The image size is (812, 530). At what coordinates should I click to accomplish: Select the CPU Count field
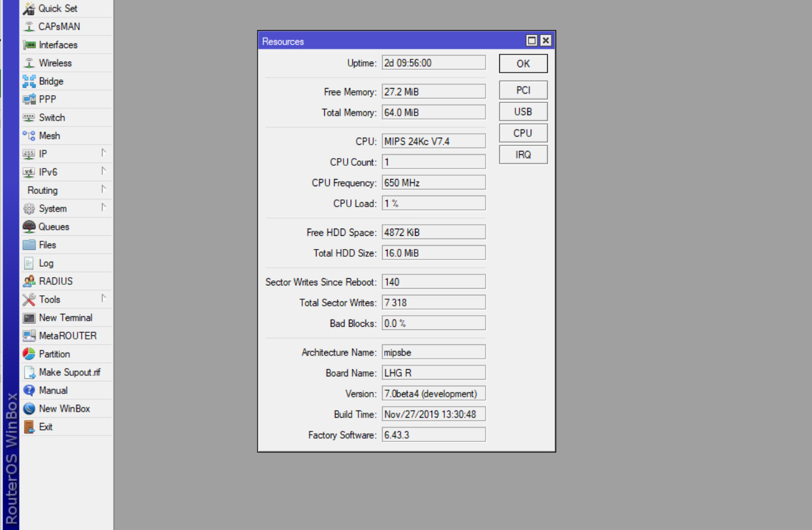(x=434, y=162)
